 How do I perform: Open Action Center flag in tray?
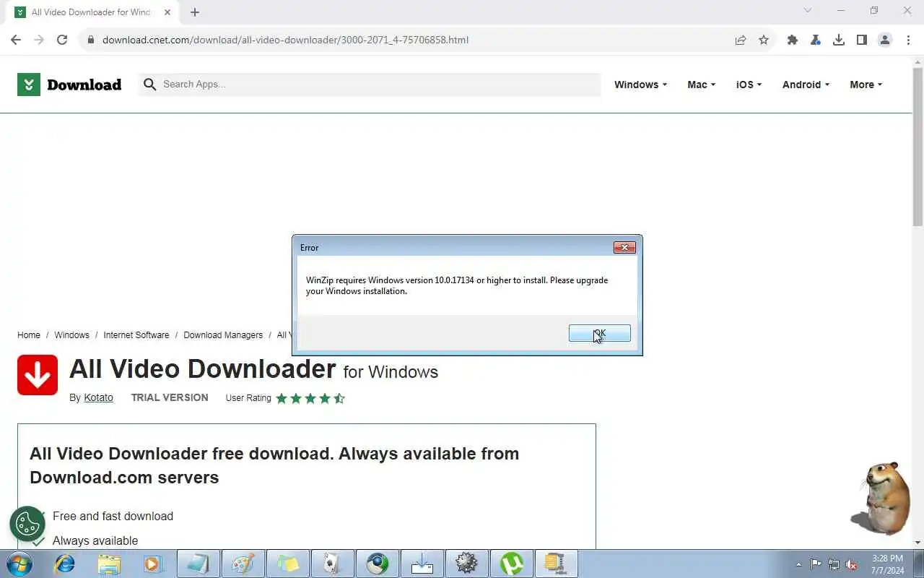(x=816, y=564)
